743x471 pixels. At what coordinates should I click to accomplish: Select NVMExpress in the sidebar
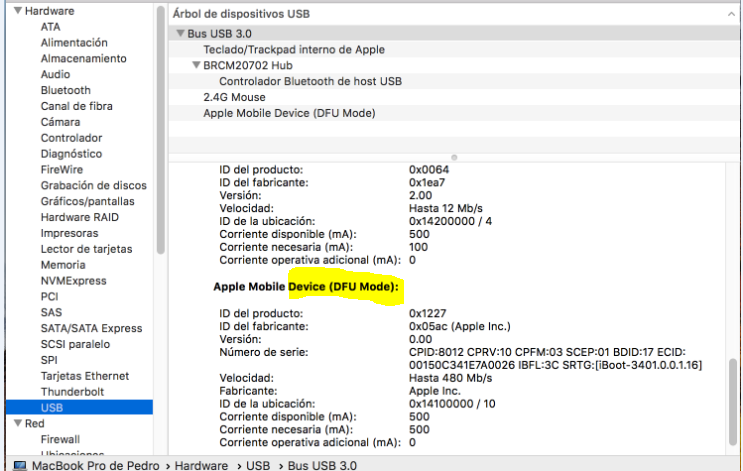tap(73, 281)
